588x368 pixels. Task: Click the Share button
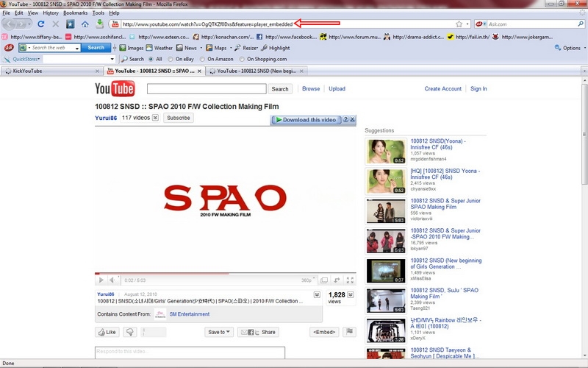tap(258, 332)
